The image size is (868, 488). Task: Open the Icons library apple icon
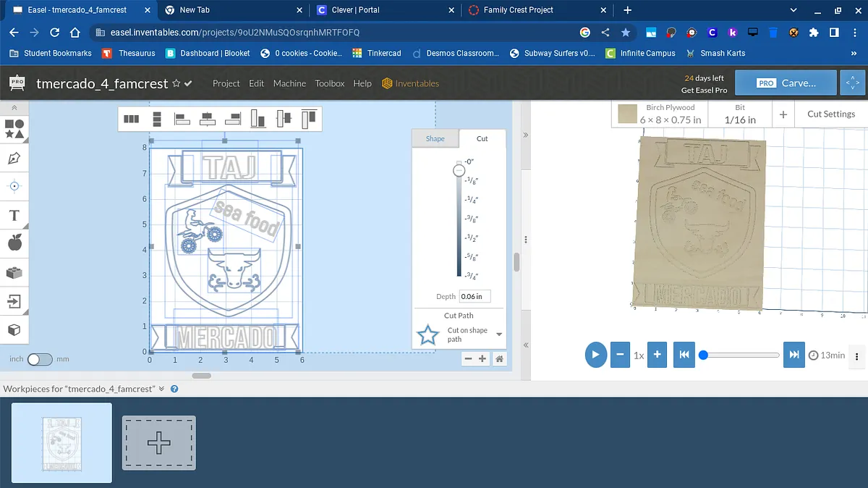tap(14, 243)
